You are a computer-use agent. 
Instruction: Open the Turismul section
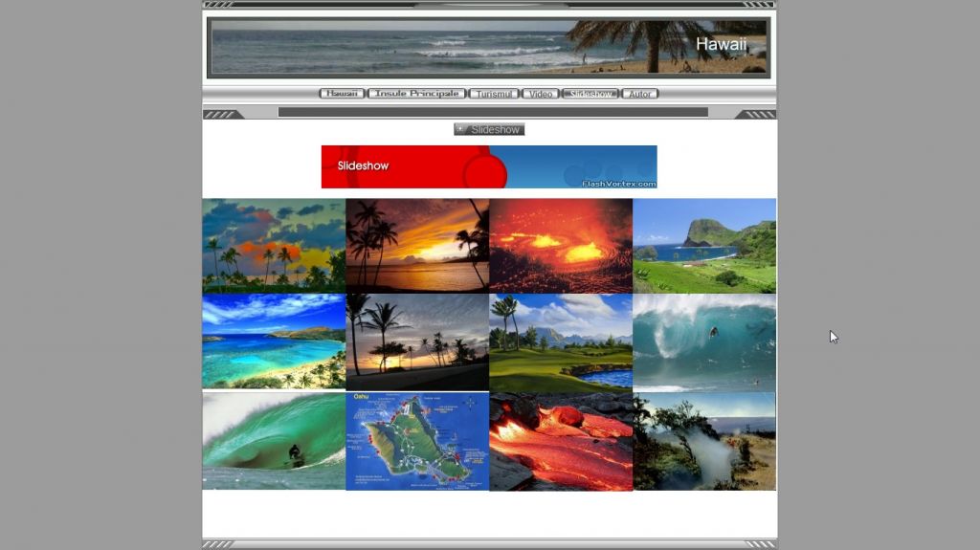coord(493,94)
